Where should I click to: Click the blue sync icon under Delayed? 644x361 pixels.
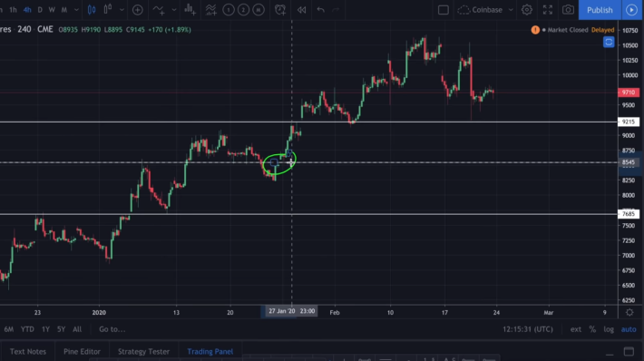click(x=609, y=42)
